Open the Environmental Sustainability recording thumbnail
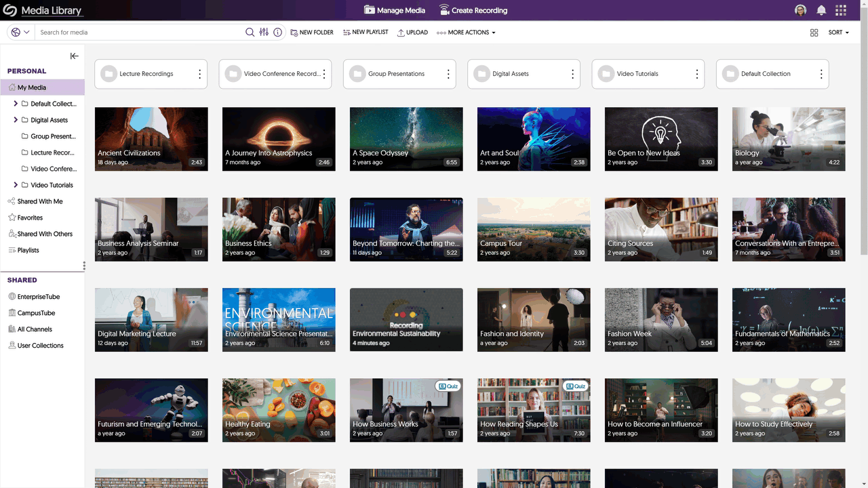Image resolution: width=868 pixels, height=488 pixels. [406, 319]
